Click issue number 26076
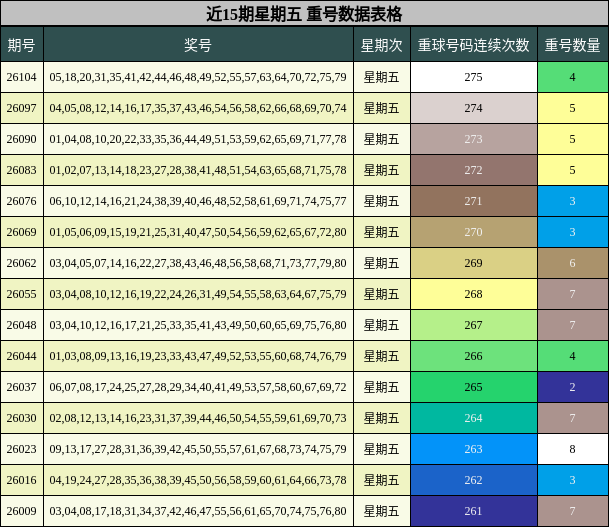Screen dimensions: 609x527 [x=22, y=201]
